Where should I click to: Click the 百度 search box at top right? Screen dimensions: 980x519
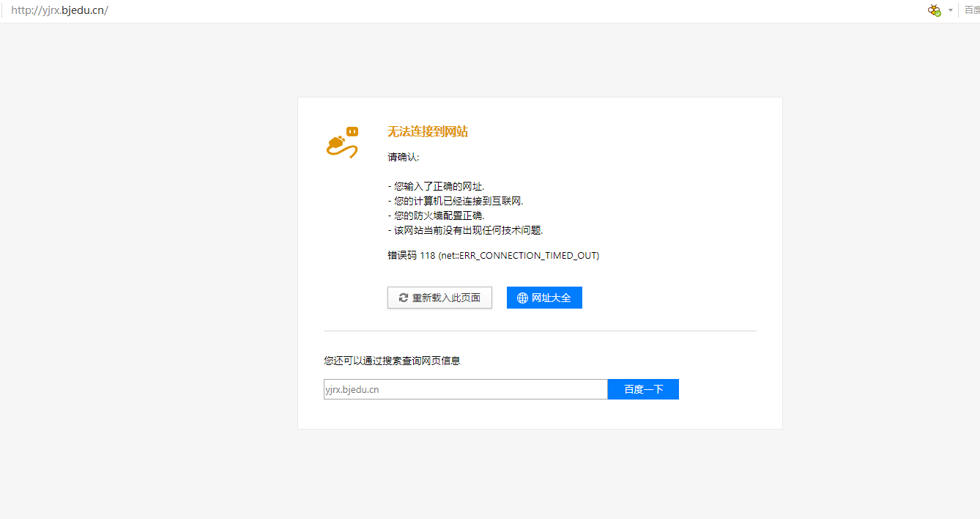click(972, 10)
